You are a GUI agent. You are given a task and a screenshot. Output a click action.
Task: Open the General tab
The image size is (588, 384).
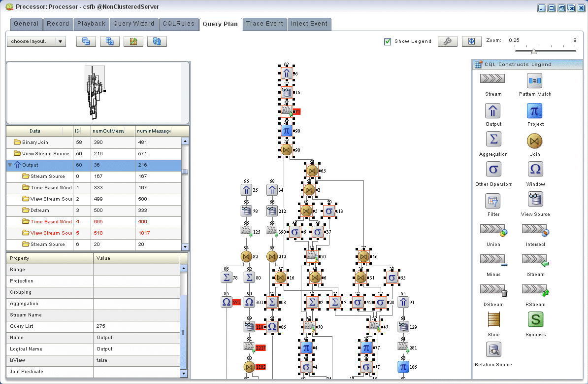[26, 24]
